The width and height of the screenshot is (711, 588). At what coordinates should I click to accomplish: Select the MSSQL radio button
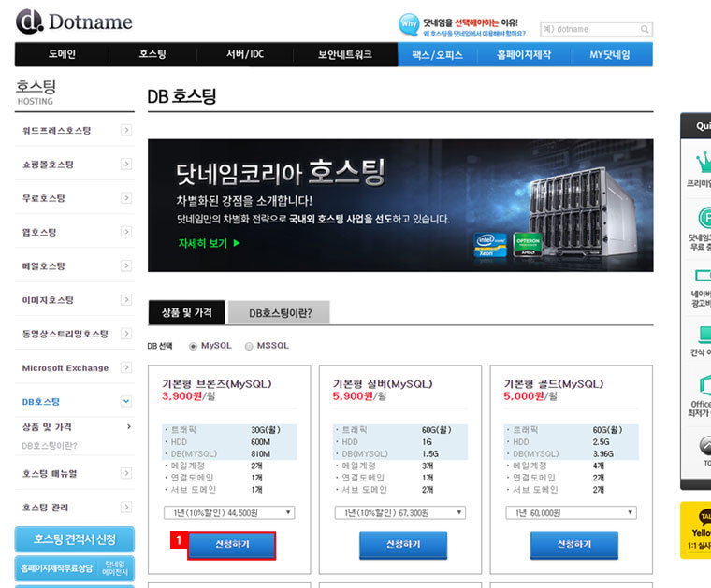(249, 346)
